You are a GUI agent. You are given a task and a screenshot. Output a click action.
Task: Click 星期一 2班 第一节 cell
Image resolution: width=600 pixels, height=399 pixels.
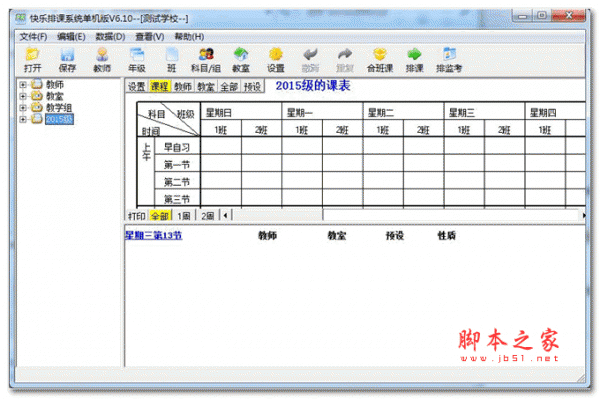pyautogui.click(x=342, y=163)
